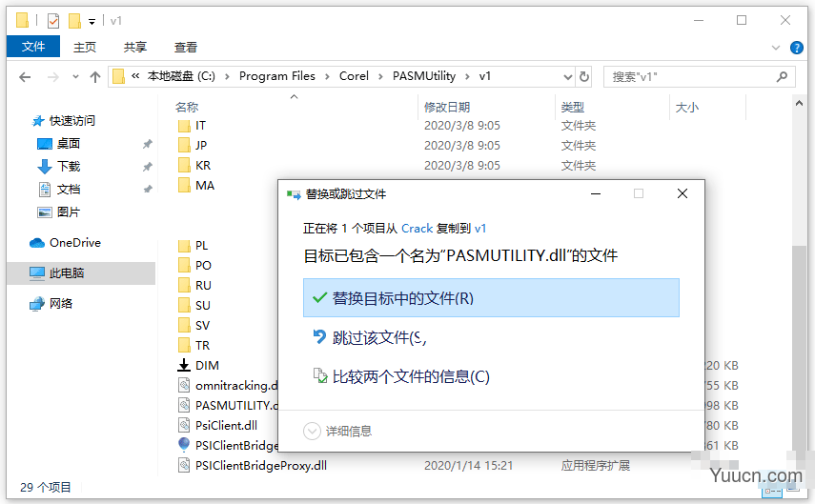
Task: Select the PL folder icon
Action: coord(184,245)
